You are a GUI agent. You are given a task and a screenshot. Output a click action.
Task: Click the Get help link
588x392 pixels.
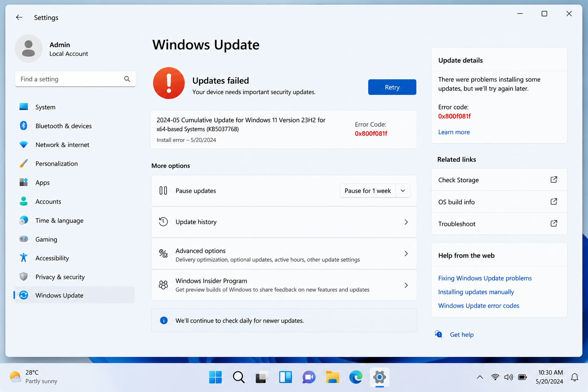coord(462,335)
